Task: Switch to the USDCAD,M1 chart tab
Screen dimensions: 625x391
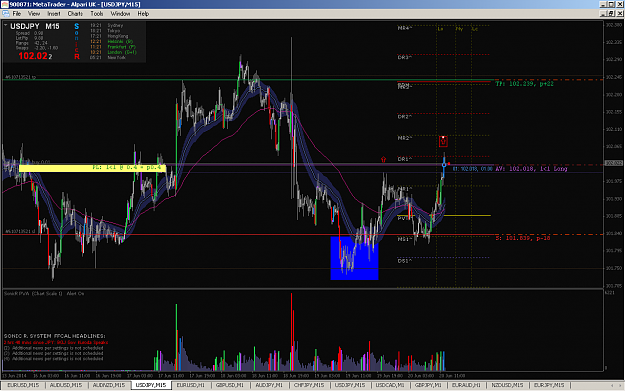Action: [x=390, y=385]
